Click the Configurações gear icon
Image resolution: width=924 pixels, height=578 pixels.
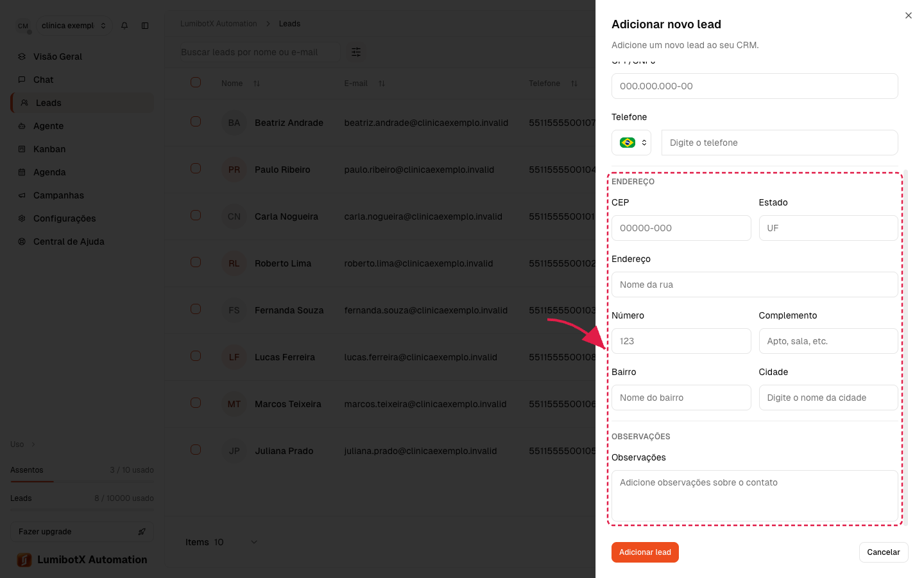[x=22, y=218]
